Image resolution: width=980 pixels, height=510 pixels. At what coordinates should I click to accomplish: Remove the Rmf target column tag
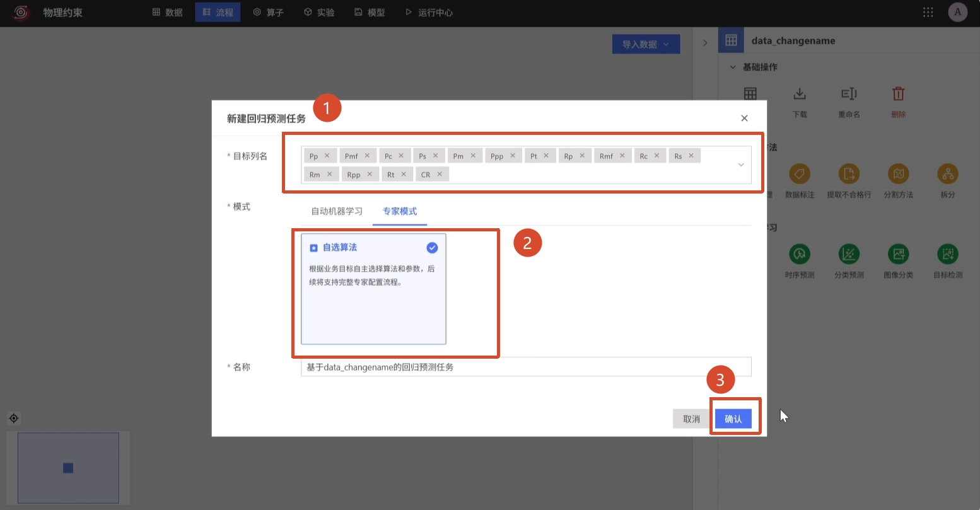(622, 156)
